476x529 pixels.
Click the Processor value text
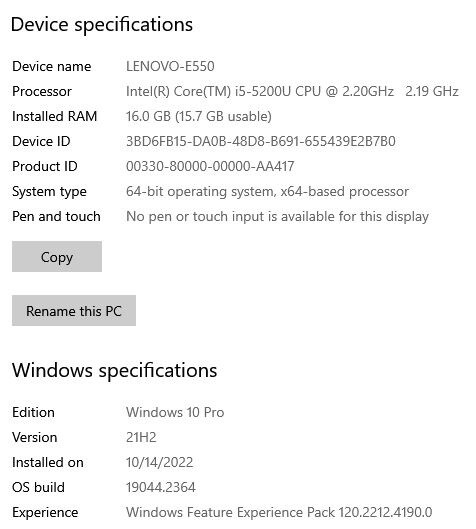(x=292, y=91)
